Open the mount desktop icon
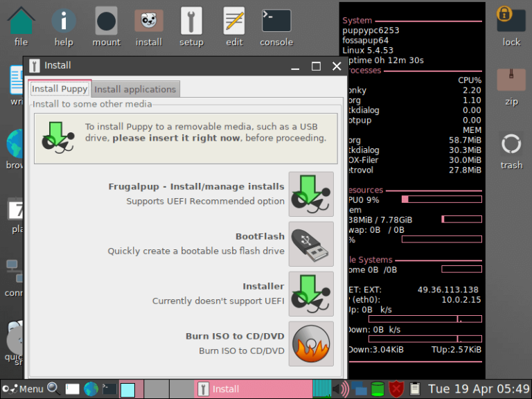Screen dimensions: 532x399 (106, 21)
